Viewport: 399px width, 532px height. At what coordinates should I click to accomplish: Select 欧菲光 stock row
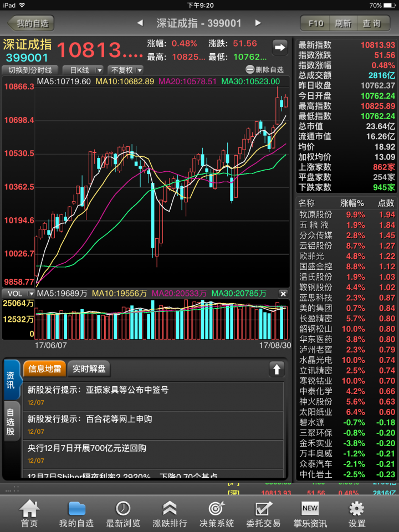[x=347, y=256]
